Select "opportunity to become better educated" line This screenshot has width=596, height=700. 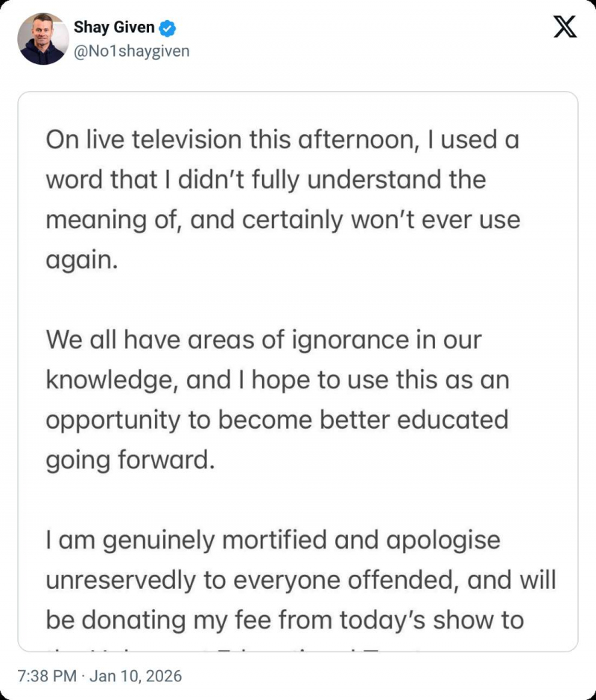(276, 420)
